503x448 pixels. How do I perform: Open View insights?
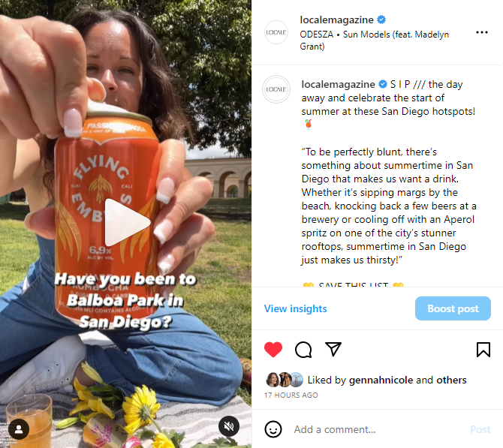(x=296, y=308)
